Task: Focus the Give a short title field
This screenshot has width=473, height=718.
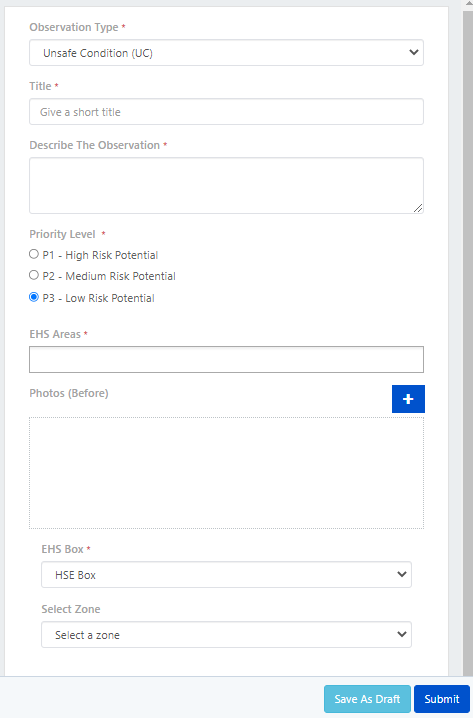Action: click(226, 112)
